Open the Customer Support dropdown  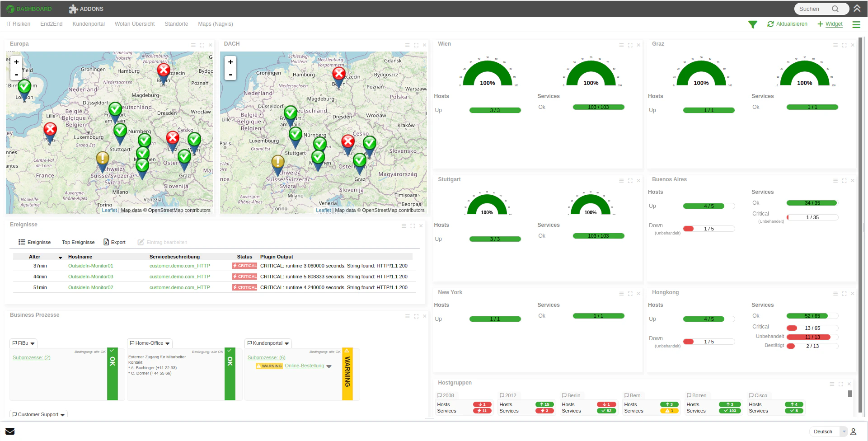63,414
